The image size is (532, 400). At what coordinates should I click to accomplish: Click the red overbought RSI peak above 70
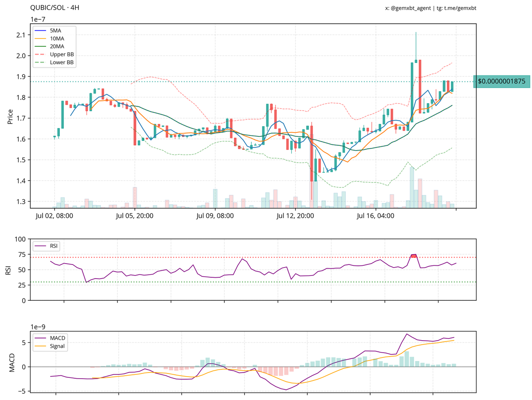(414, 256)
